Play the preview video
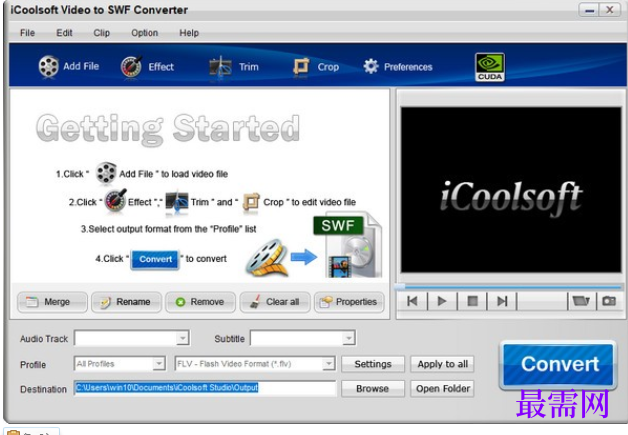 click(442, 301)
